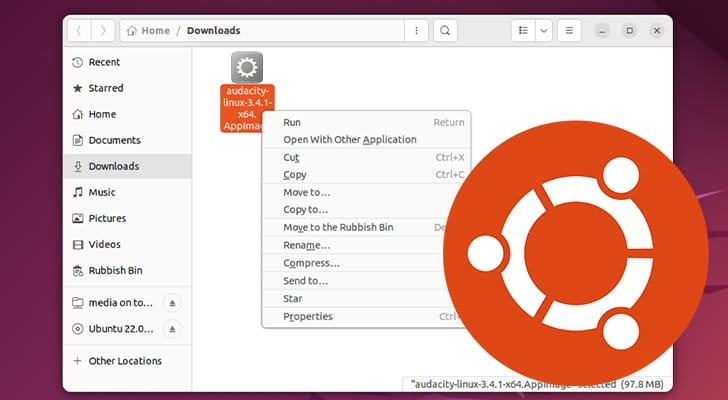Choose Send to… from the context menu
The image size is (728, 400).
[354, 281]
